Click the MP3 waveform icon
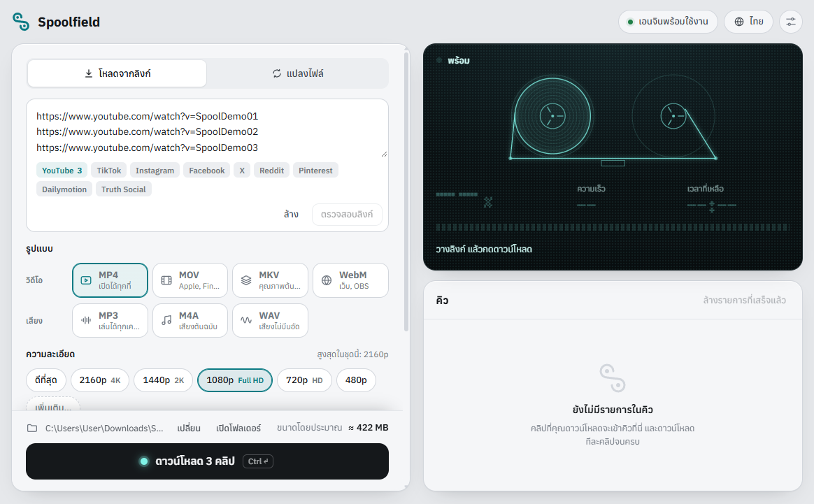 pos(86,321)
